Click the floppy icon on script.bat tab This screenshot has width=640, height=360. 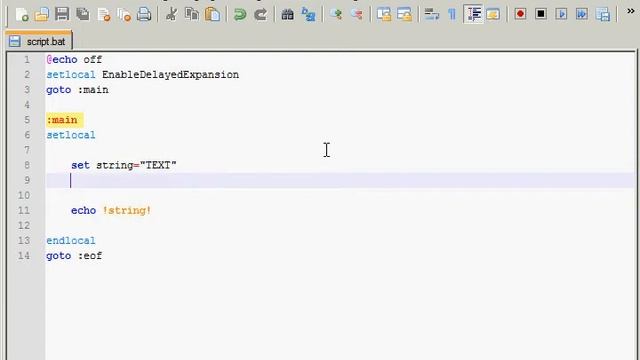pos(15,41)
